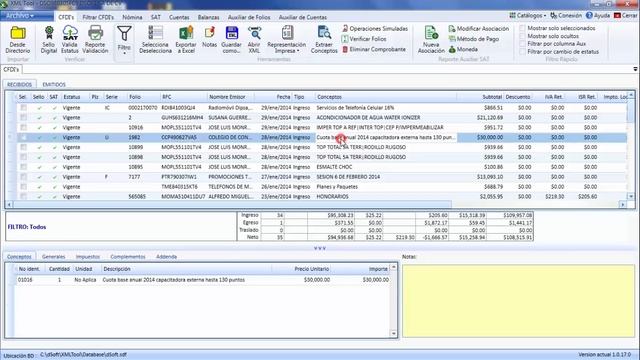Open the Impuestos detail tab
The image size is (640, 360).
(x=88, y=257)
